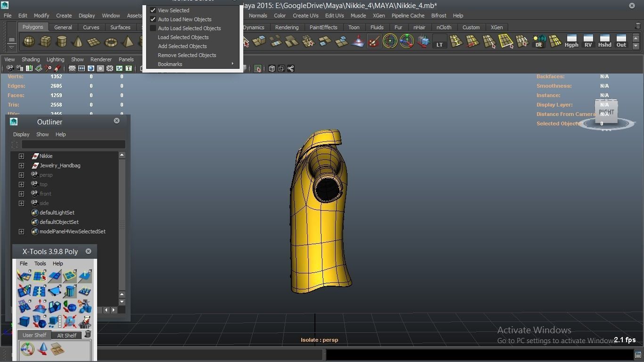Toggle the isolate select icon in panel toolbar

point(257,68)
